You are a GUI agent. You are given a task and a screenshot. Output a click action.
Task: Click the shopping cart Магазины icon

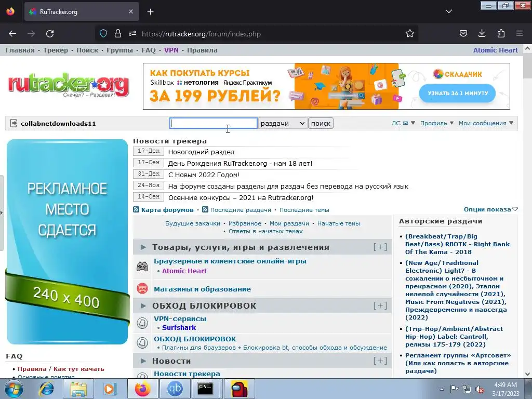(x=142, y=289)
